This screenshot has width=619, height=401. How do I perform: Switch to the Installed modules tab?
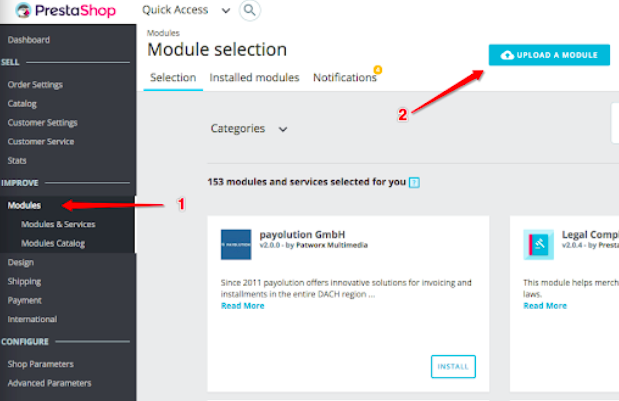pos(254,78)
